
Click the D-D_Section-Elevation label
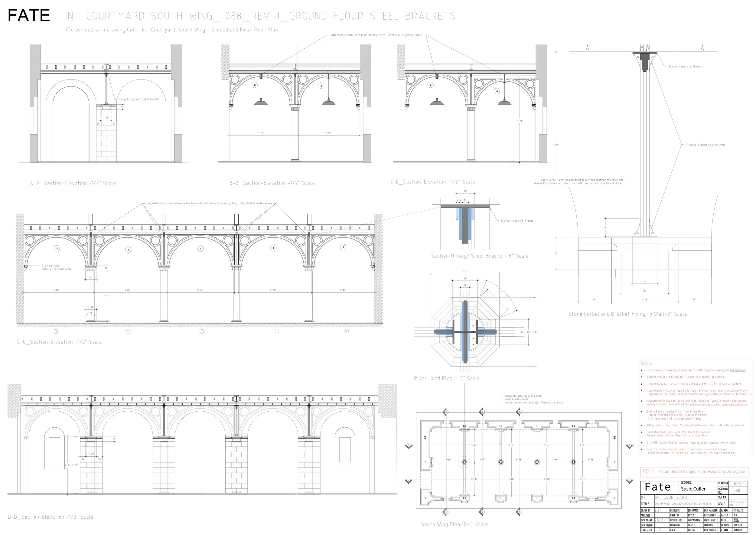tap(51, 517)
